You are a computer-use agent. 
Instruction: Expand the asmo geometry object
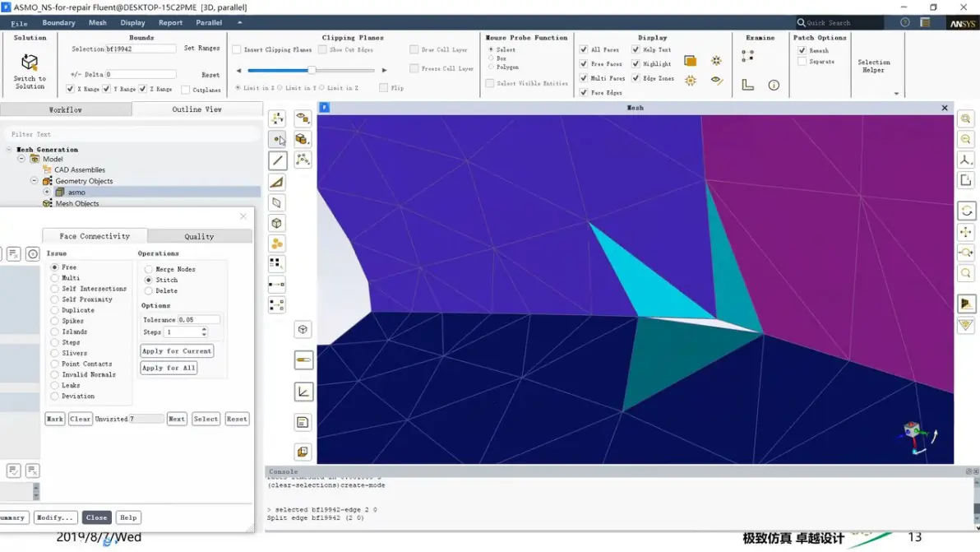coord(47,192)
